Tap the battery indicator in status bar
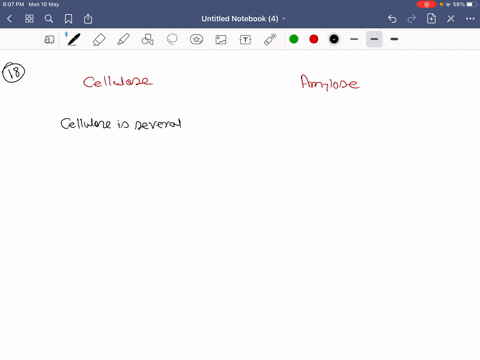 472,4
